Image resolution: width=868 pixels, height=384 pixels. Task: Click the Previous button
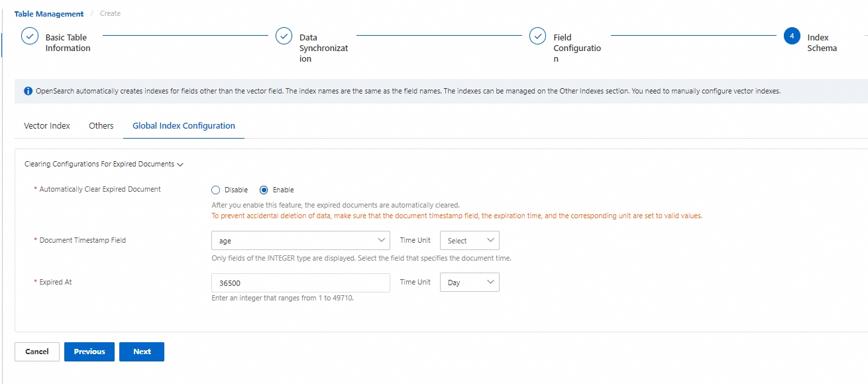click(x=89, y=352)
